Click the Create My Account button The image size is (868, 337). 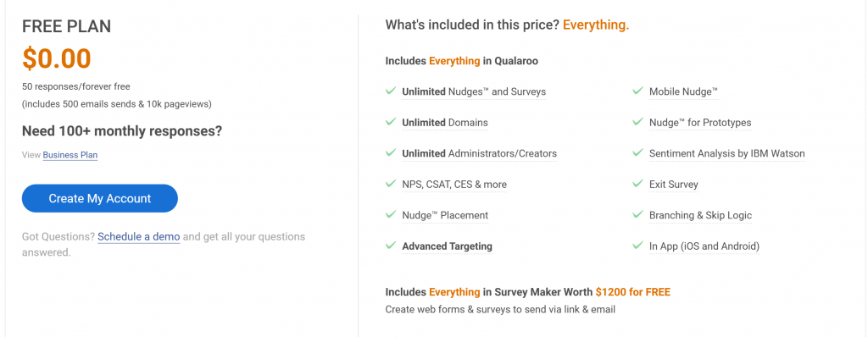pyautogui.click(x=100, y=199)
